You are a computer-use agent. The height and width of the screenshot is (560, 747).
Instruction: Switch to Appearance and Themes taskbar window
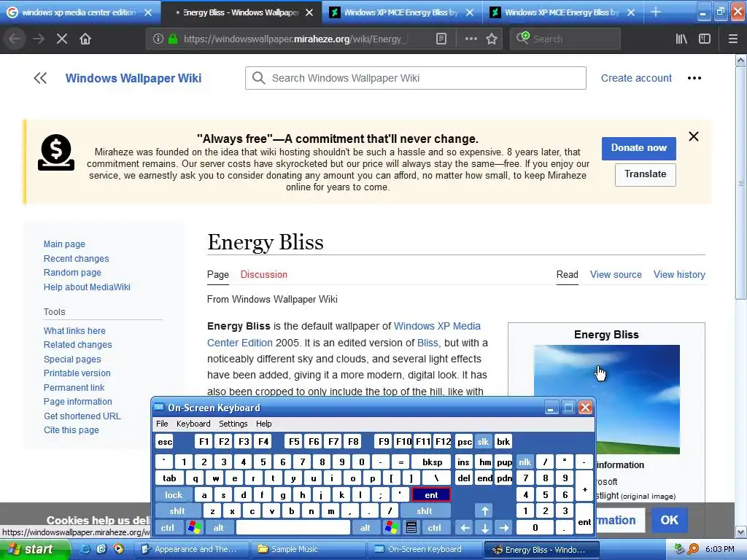[x=193, y=549]
